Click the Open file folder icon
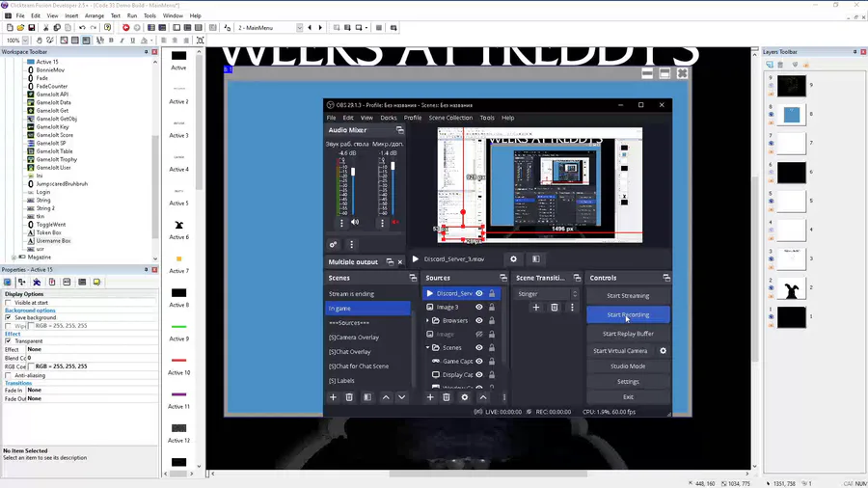This screenshot has width=868, height=488. 20,28
